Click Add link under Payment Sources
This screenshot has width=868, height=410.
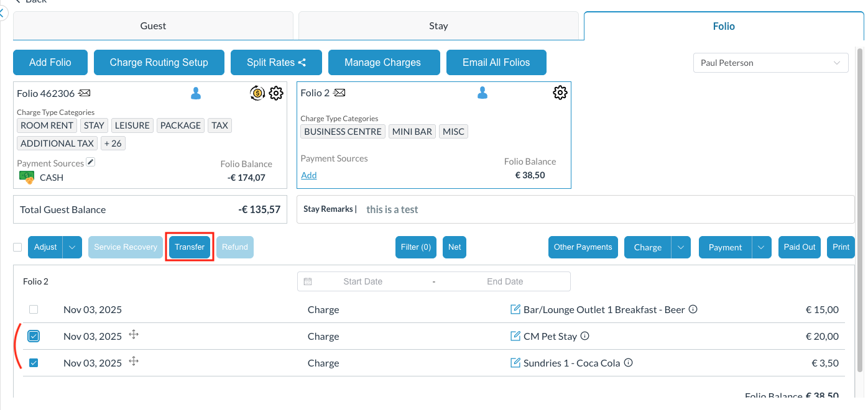(309, 175)
